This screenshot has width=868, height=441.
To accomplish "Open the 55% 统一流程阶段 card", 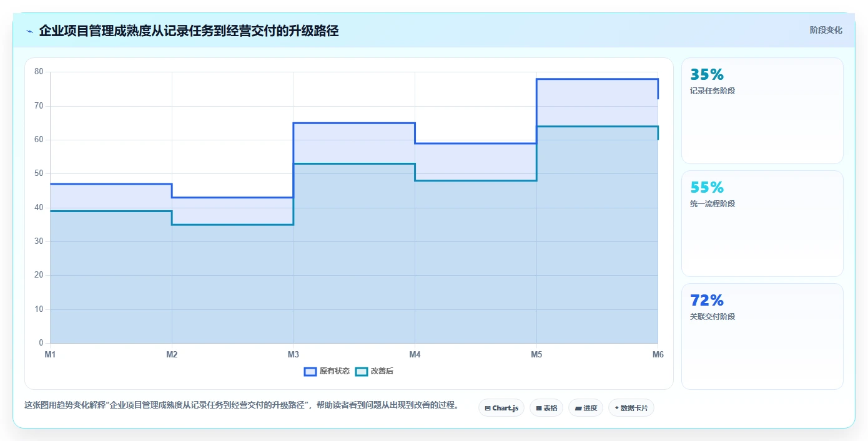I will point(762,223).
